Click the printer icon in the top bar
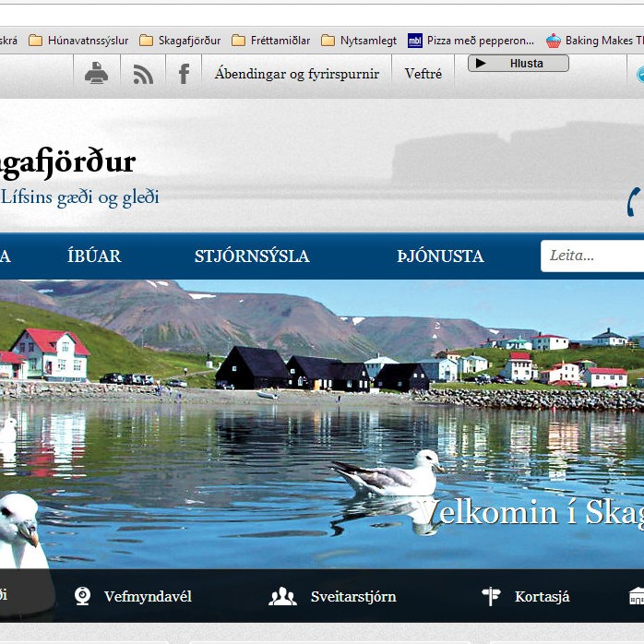Screen dimensions: 644x644 coord(97,73)
